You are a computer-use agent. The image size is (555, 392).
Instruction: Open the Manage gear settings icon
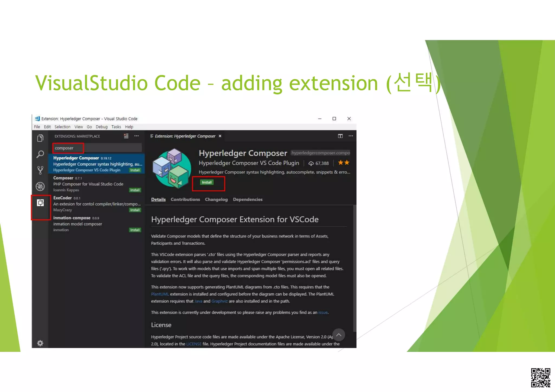point(40,343)
